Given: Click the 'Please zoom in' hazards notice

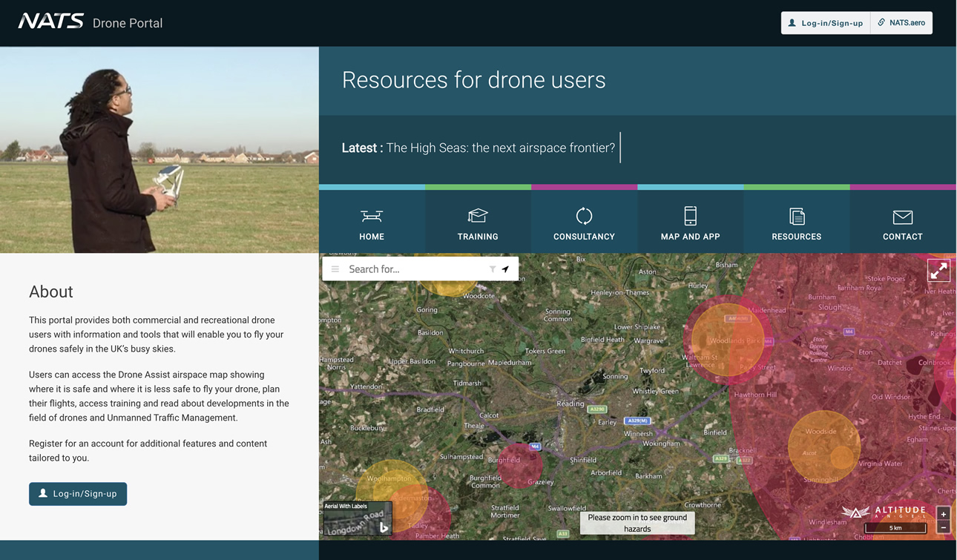Looking at the screenshot, I should point(637,523).
